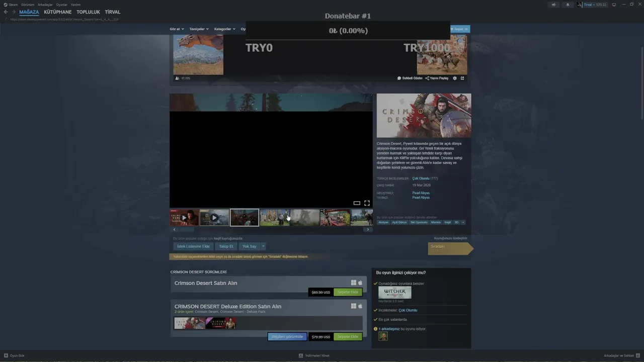Click the Keşif tag
The height and width of the screenshot is (362, 644).
coord(448,222)
